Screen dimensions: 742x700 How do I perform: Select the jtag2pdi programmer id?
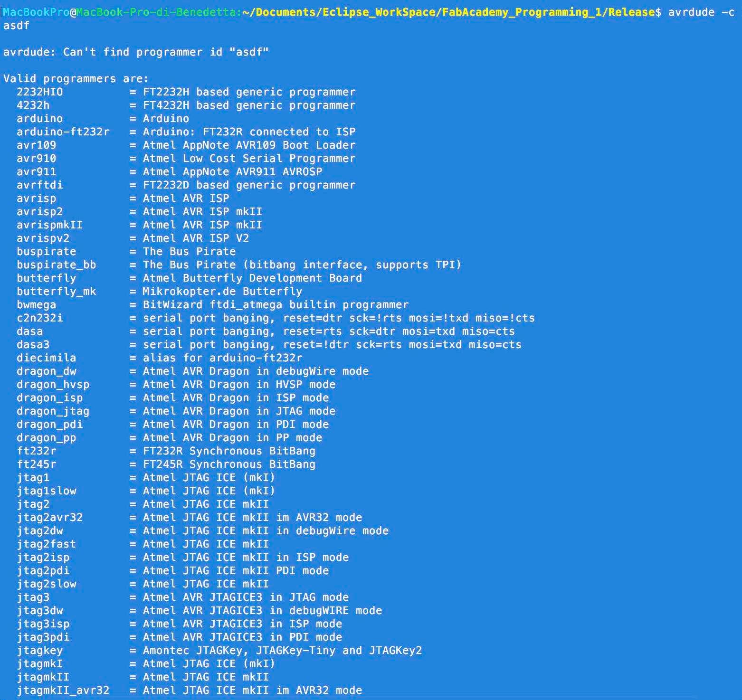click(43, 571)
